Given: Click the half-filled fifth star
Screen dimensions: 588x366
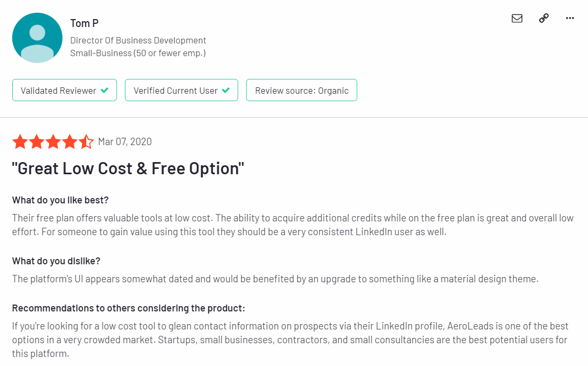Looking at the screenshot, I should pos(86,141).
